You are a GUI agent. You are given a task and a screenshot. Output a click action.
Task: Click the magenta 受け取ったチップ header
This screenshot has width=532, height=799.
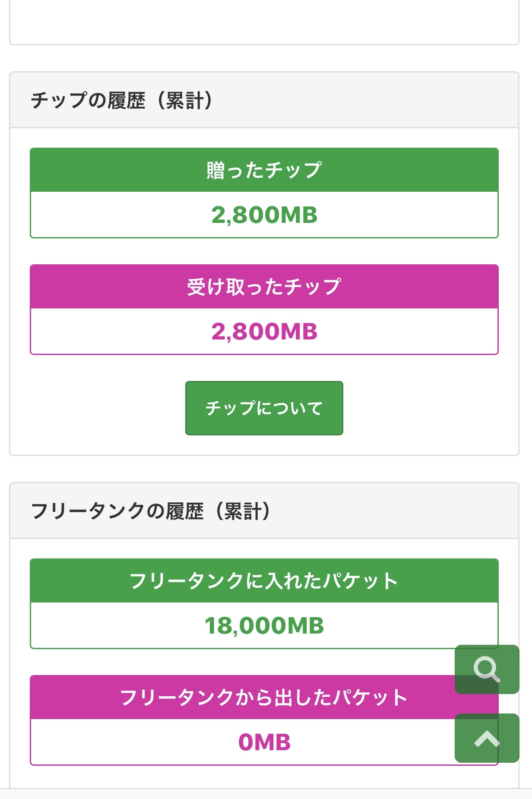[x=264, y=287]
